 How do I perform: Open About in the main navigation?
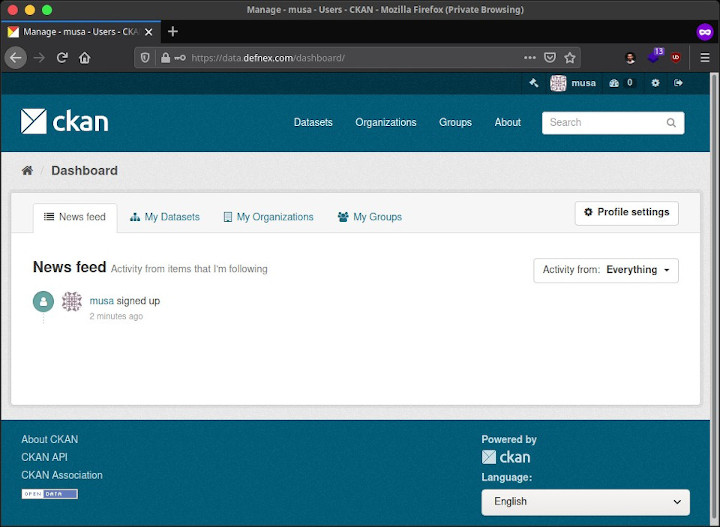(x=507, y=123)
